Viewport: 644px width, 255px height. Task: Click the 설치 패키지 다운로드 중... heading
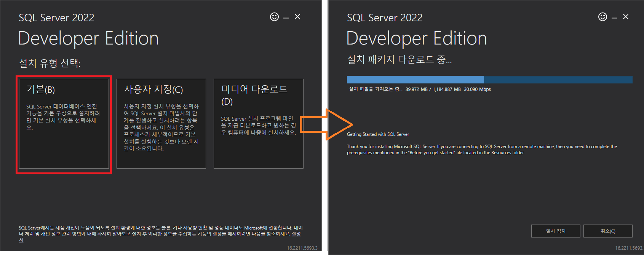pos(399,59)
